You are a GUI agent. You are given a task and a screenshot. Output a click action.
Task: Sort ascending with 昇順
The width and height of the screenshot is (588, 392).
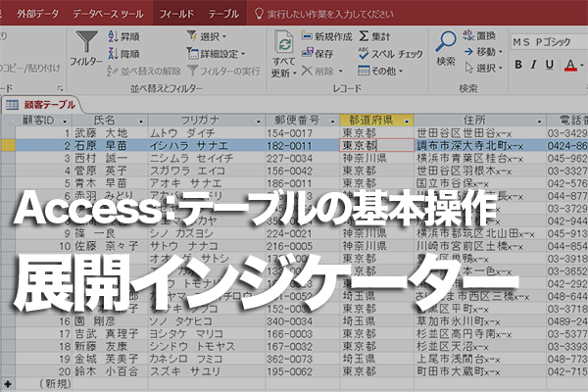(123, 36)
